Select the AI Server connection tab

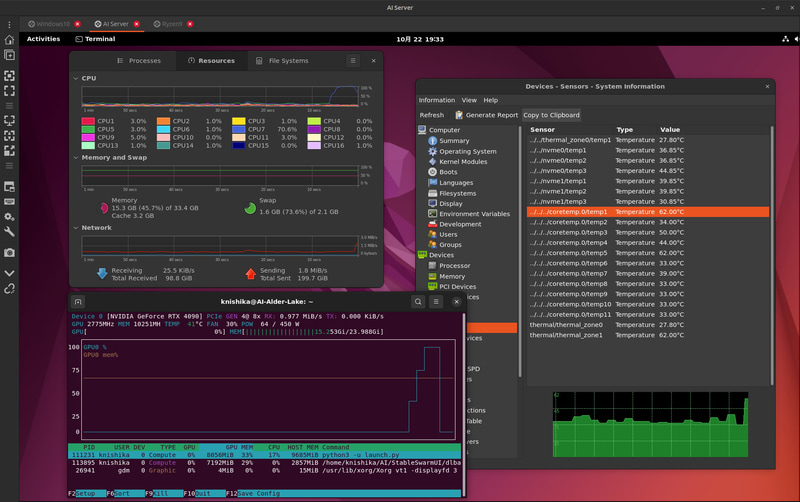(x=111, y=24)
